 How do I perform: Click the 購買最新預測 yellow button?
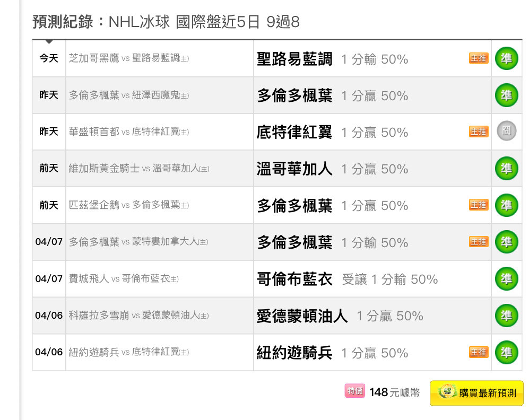476,393
